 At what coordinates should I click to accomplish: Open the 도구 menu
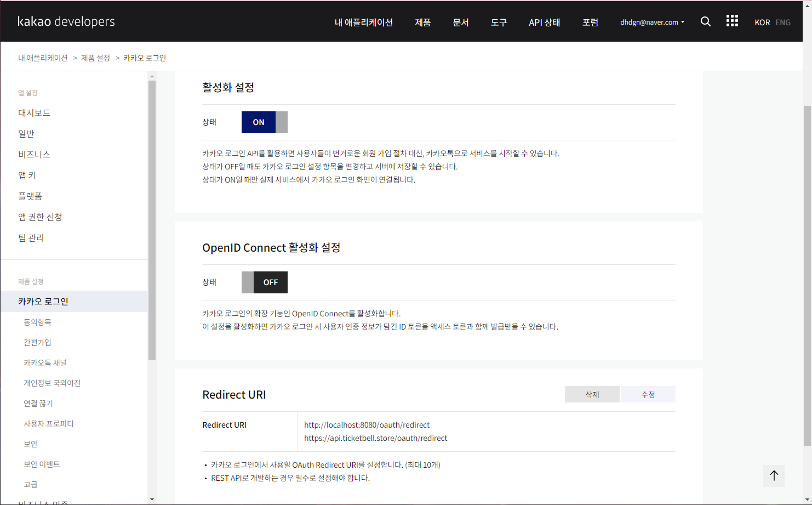pyautogui.click(x=499, y=22)
